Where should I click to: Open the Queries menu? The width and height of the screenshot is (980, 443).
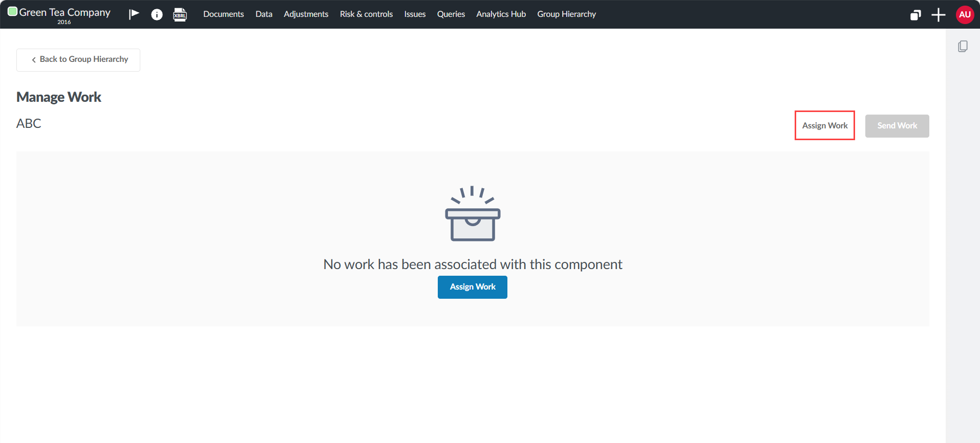point(451,14)
